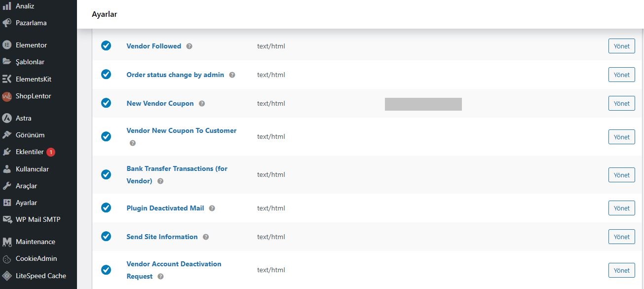644x289 pixels.
Task: Click the CookieAdmin cookie icon
Action: coord(7,259)
